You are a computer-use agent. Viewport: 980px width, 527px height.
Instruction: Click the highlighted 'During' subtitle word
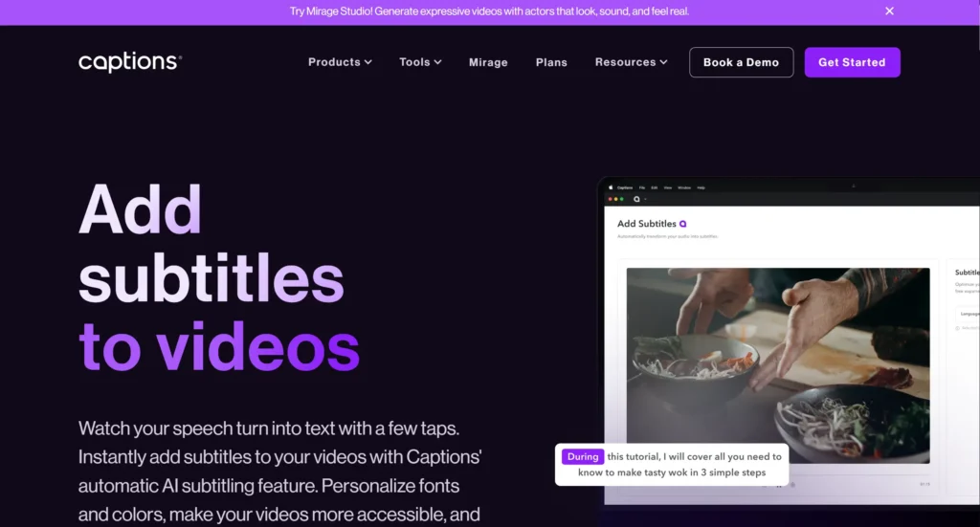coord(583,456)
